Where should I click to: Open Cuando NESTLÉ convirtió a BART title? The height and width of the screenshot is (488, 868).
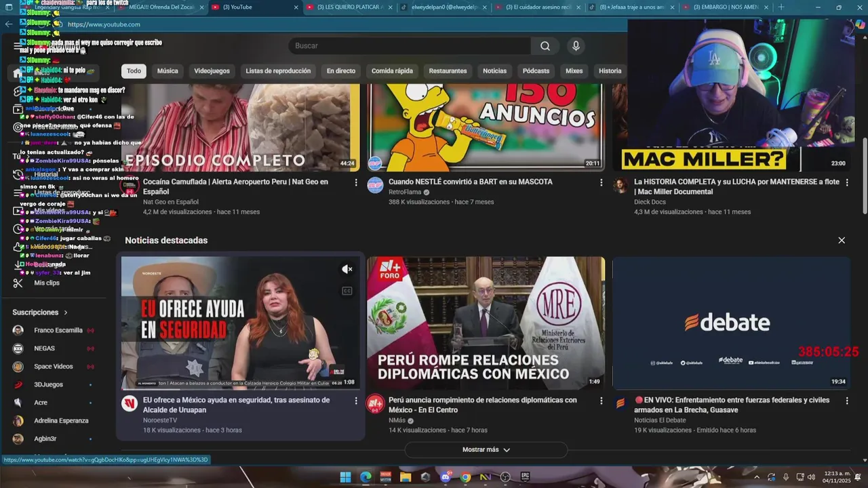point(471,182)
